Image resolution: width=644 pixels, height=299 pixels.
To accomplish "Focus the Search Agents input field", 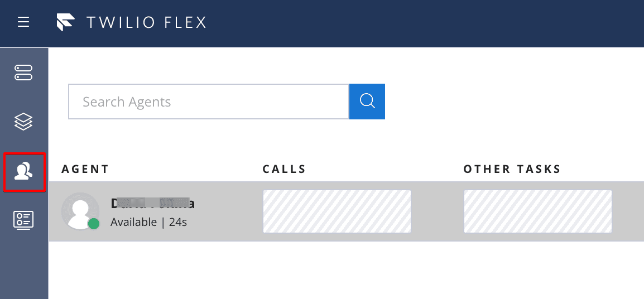I will (x=208, y=102).
